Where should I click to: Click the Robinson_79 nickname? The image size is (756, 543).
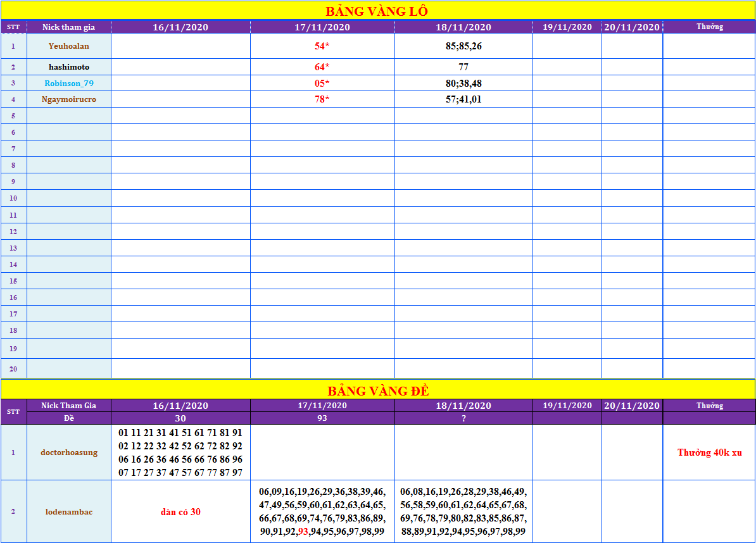tap(69, 83)
